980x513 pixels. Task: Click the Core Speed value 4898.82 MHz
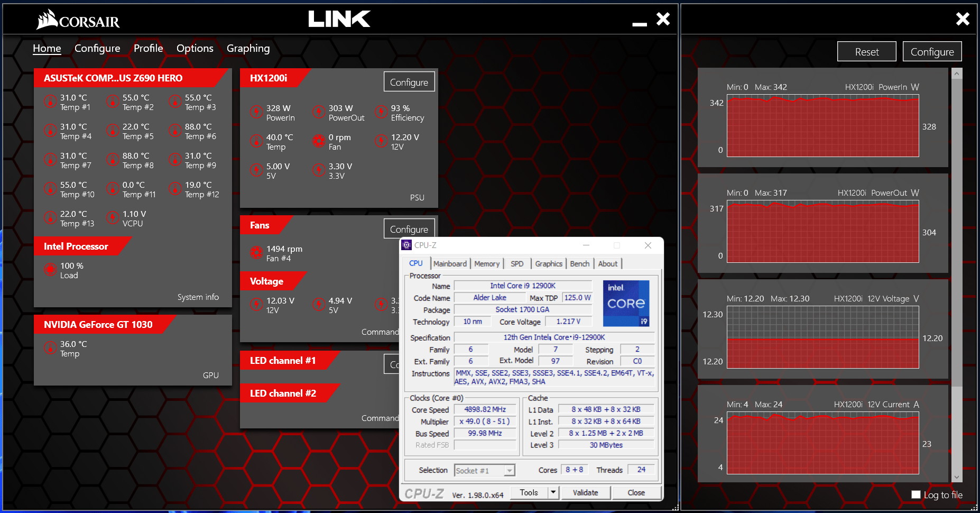[485, 409]
